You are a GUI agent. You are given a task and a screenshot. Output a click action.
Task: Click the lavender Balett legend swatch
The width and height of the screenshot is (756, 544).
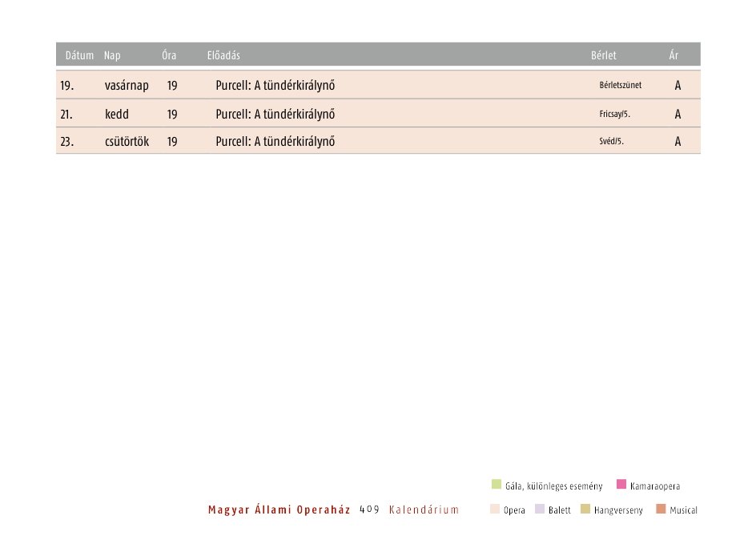tap(540, 509)
